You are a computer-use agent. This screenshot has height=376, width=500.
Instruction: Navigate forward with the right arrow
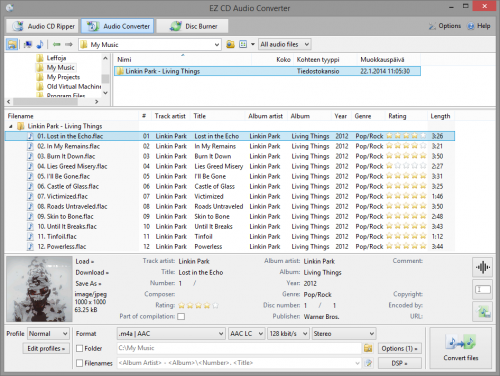tap(69, 44)
